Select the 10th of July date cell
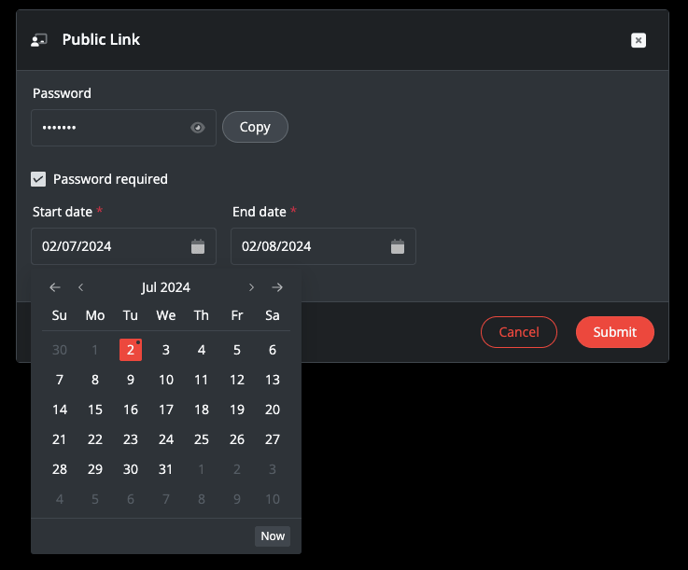This screenshot has width=688, height=570. coord(166,380)
